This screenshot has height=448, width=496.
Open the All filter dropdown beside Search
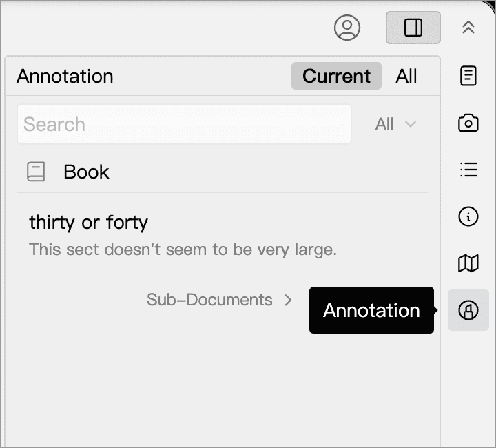pyautogui.click(x=395, y=124)
